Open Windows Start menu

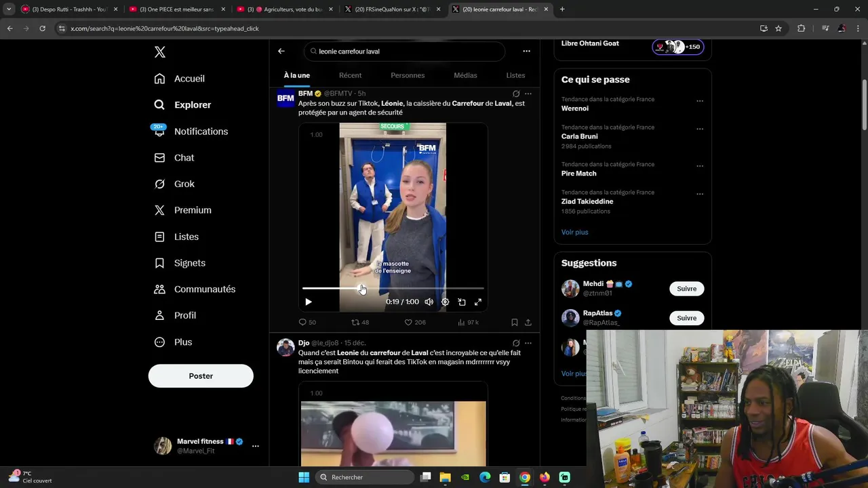pyautogui.click(x=304, y=477)
